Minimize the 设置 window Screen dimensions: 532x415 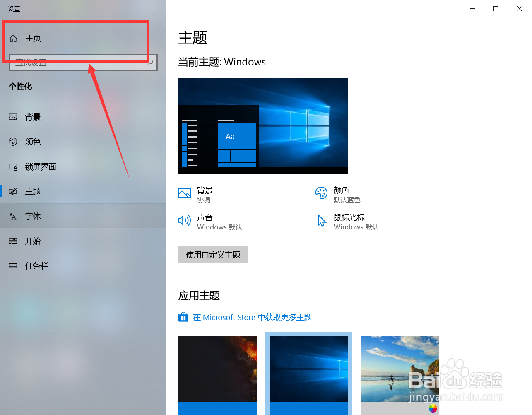coord(472,9)
